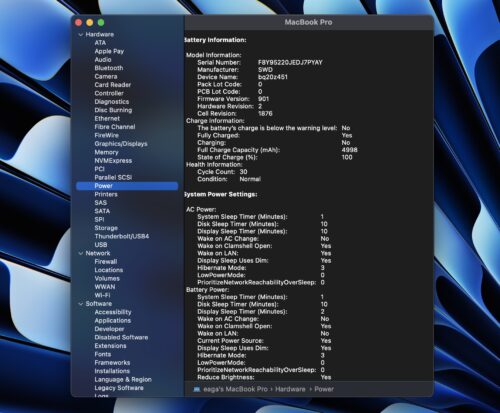Open Graphics/Displays section
This screenshot has height=413, width=500.
[x=121, y=144]
